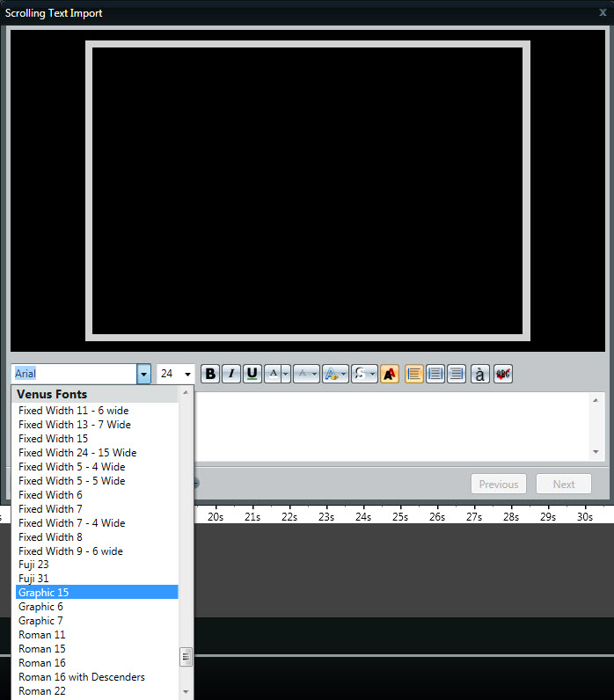Pick Fixed Width 5 - 5 Wide
The height and width of the screenshot is (700, 614).
[x=97, y=481]
